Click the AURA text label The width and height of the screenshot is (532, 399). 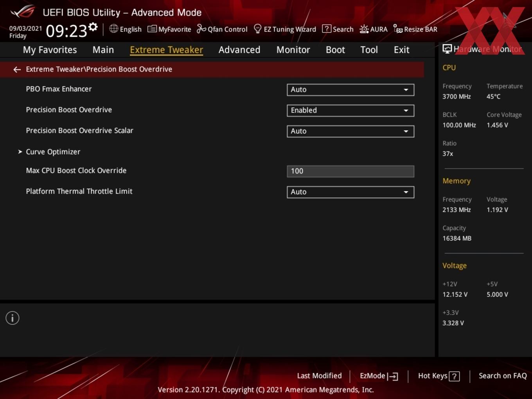click(379, 29)
